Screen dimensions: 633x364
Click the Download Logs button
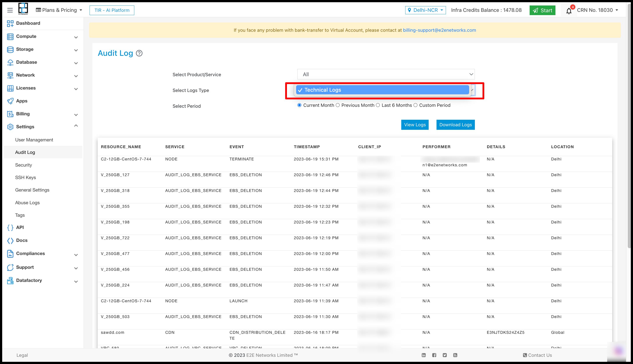click(x=456, y=125)
